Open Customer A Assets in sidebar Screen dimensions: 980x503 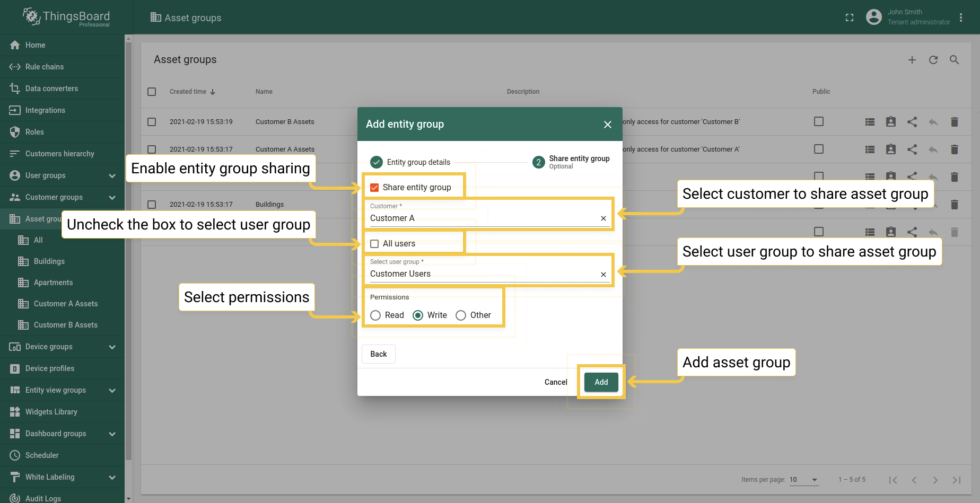tap(62, 304)
